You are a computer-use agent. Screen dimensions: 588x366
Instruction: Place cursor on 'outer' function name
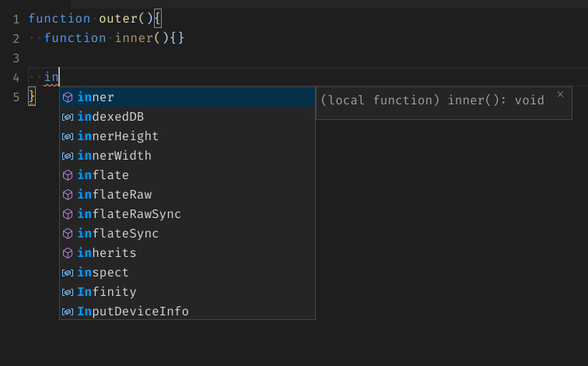tap(118, 19)
